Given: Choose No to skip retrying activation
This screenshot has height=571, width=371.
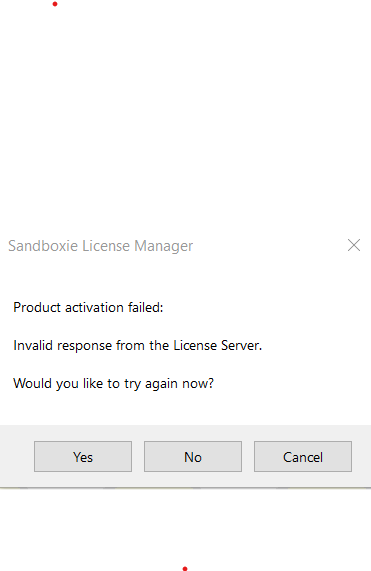Looking at the screenshot, I should (x=193, y=456).
